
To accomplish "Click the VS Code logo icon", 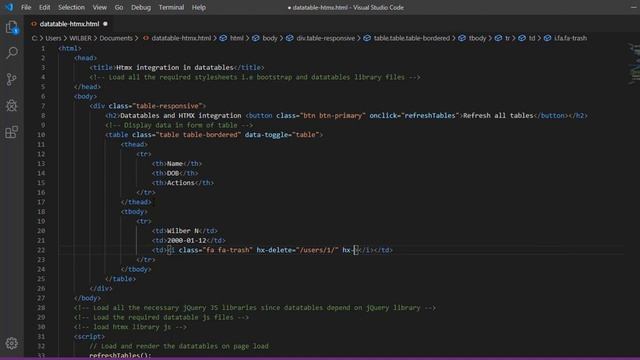I will (x=9, y=7).
